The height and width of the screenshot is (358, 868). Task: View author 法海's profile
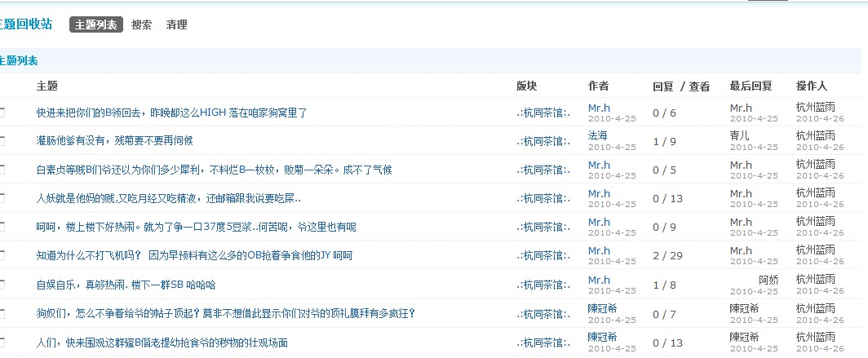pos(597,135)
